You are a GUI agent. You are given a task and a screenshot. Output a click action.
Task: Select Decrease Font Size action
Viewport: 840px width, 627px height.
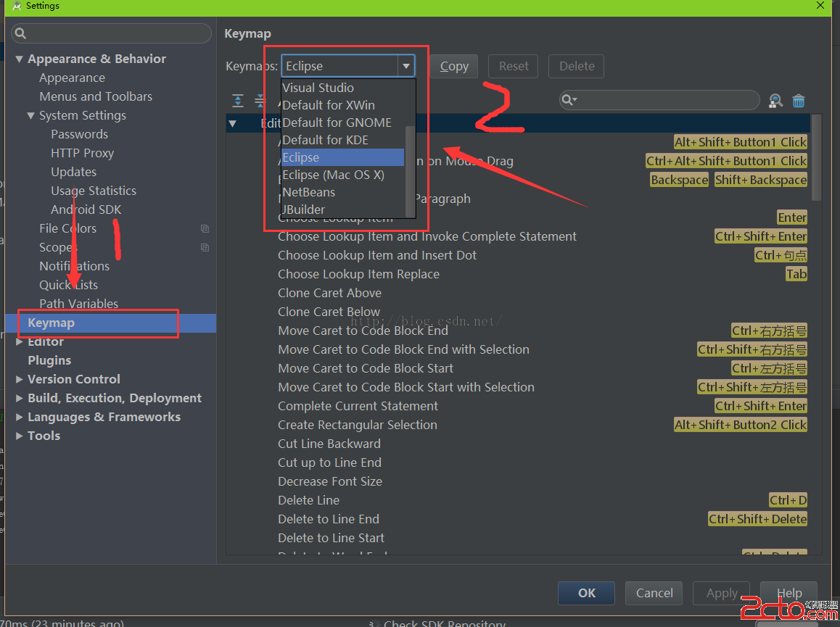pos(330,481)
